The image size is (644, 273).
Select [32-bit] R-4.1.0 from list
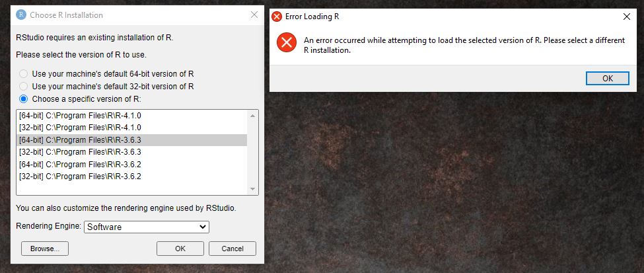pos(132,128)
